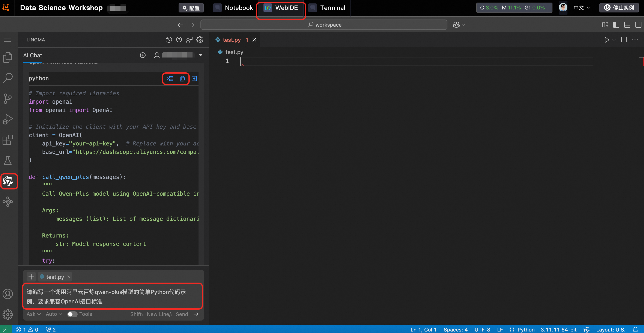This screenshot has height=333, width=644.
Task: Open the 中文 language dropdown
Action: tap(581, 8)
